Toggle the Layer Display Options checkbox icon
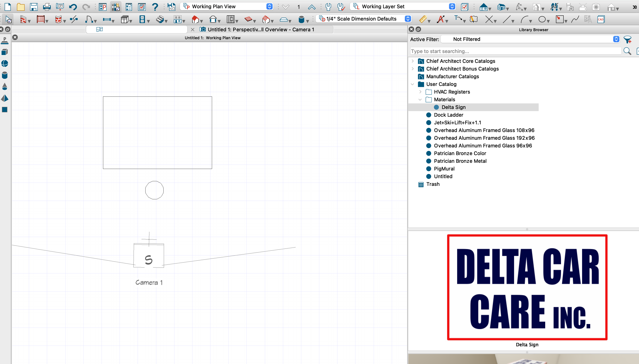The height and width of the screenshot is (364, 639). click(464, 7)
